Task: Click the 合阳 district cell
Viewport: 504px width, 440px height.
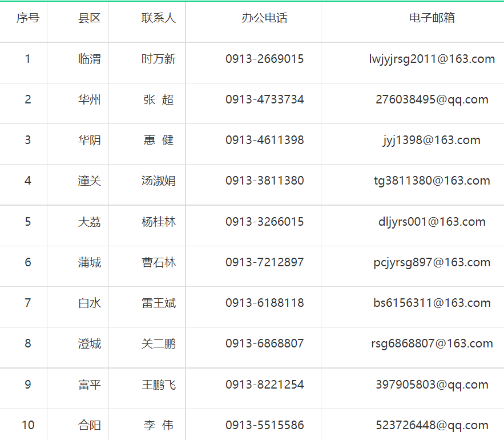Action: coord(89,425)
